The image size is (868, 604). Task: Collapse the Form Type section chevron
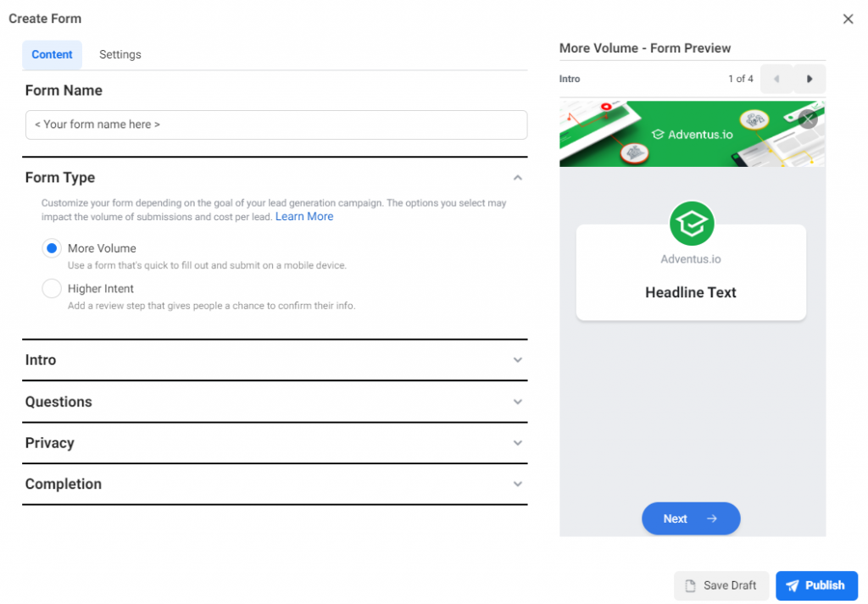(x=518, y=178)
